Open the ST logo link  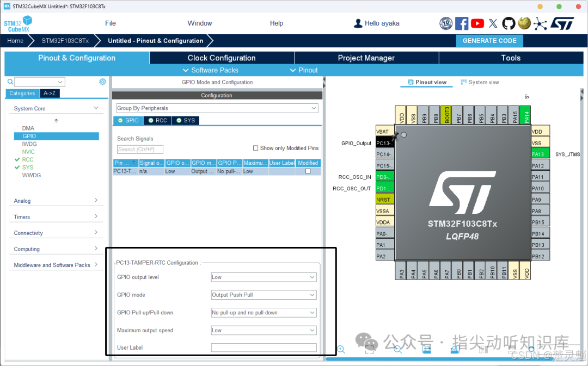[x=562, y=23]
